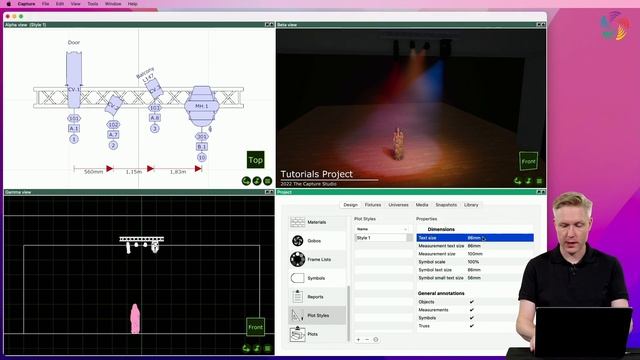Viewport: 640px width, 360px height.
Task: Open the Top view selector in Alpha view
Action: tap(256, 160)
